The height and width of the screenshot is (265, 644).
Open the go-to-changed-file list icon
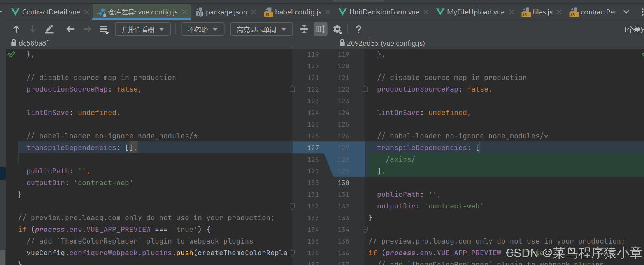[x=104, y=30]
